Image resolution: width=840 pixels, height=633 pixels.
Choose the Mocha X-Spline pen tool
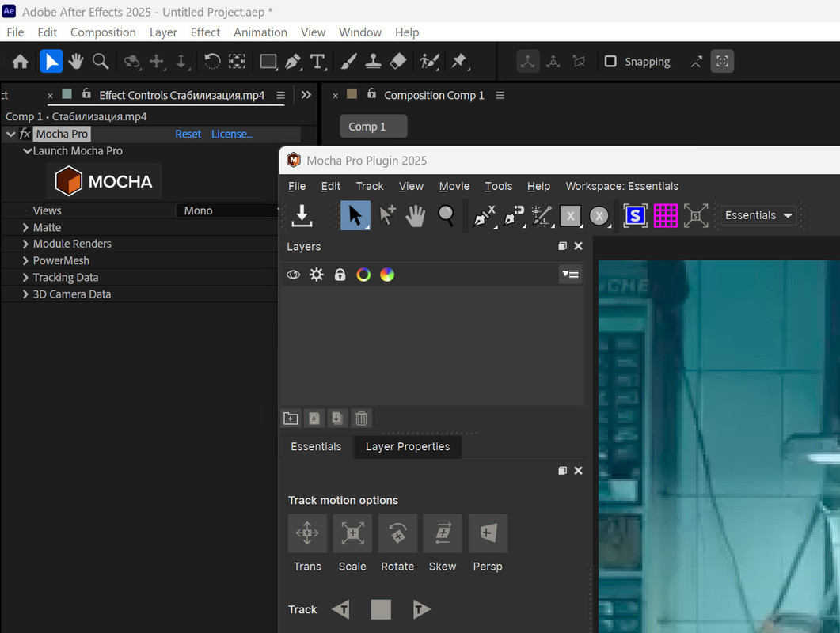coord(485,216)
